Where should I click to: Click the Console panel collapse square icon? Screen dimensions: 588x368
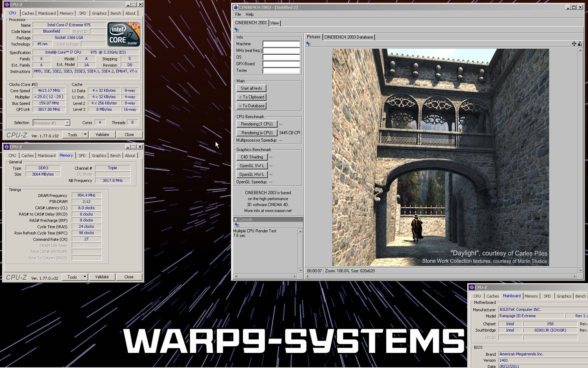(x=236, y=219)
